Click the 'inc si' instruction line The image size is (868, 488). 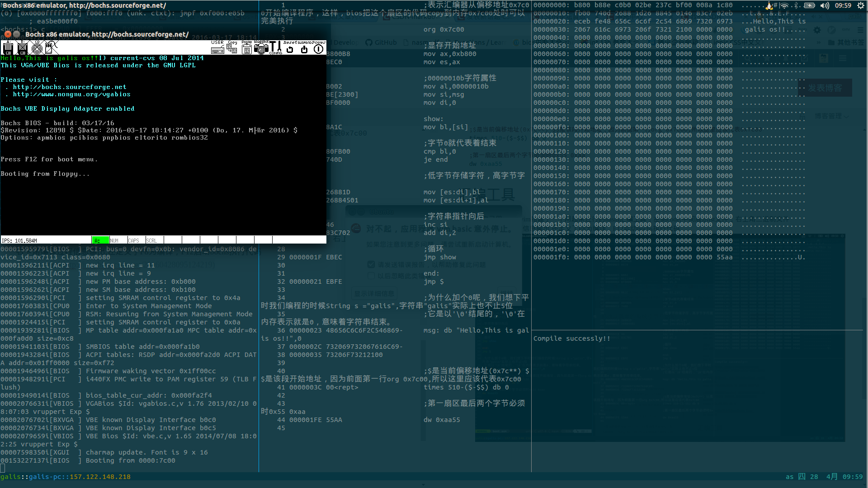click(436, 225)
